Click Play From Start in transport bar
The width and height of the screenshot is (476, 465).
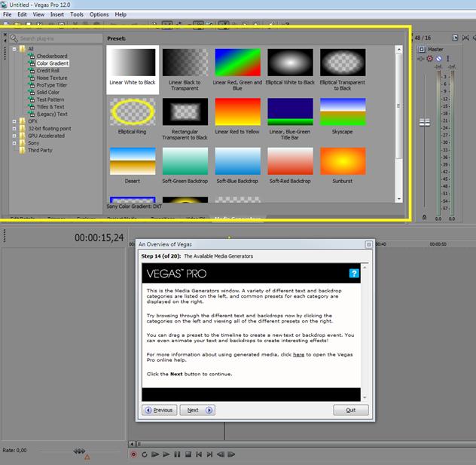[x=155, y=454]
